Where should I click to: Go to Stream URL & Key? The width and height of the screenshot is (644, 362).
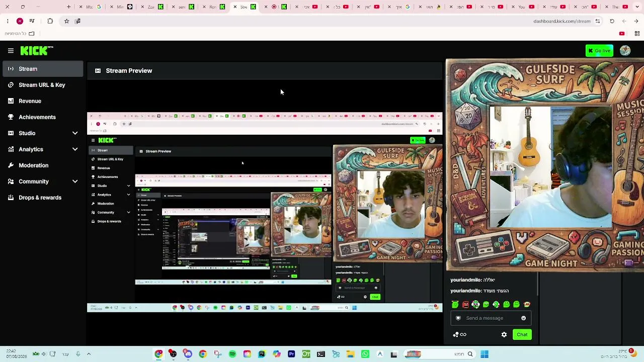point(42,85)
